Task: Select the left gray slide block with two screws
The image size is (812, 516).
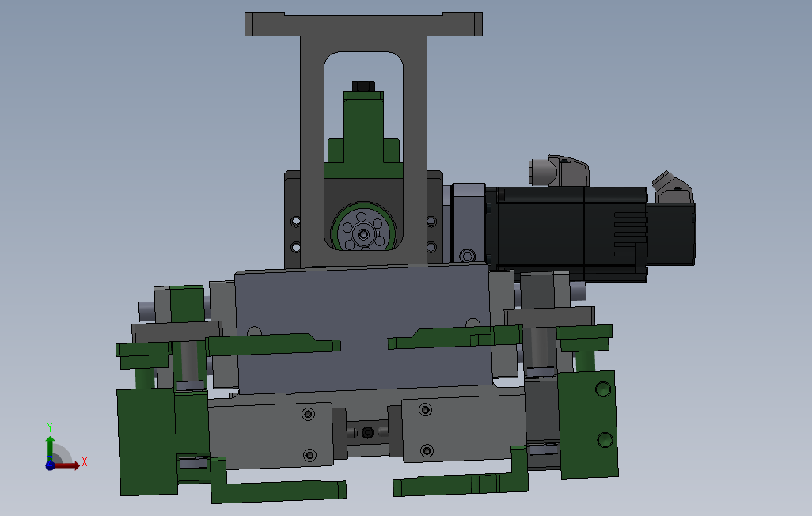Action: [x=271, y=435]
